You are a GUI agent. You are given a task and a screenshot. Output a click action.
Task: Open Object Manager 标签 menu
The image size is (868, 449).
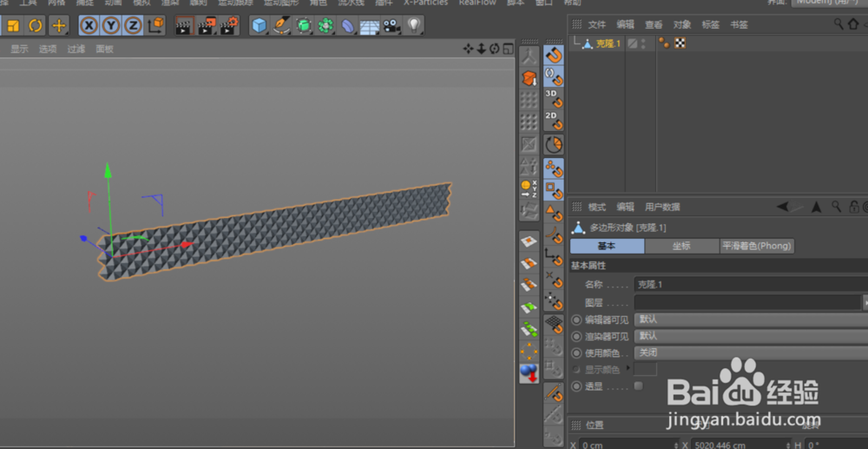[711, 25]
